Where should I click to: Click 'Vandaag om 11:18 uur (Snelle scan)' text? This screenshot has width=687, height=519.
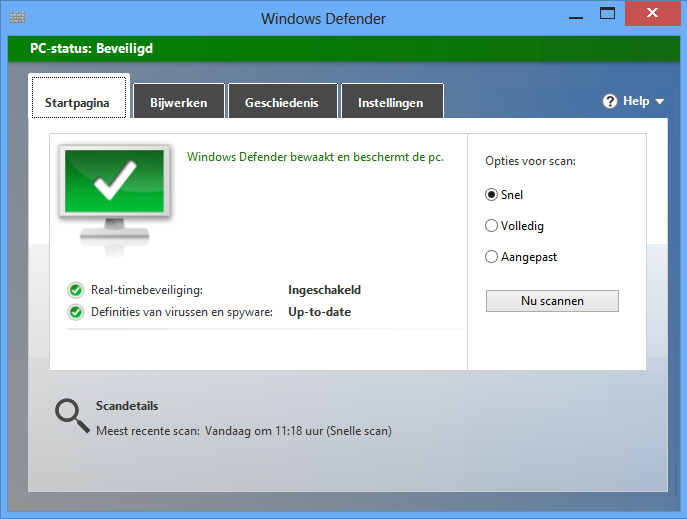click(298, 431)
